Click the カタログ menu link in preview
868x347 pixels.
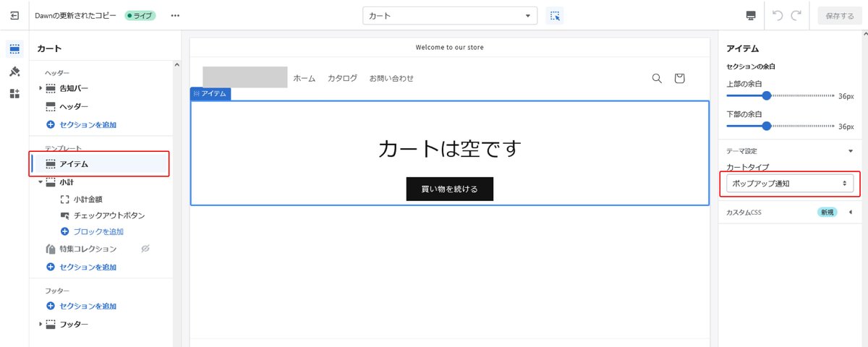(x=342, y=78)
